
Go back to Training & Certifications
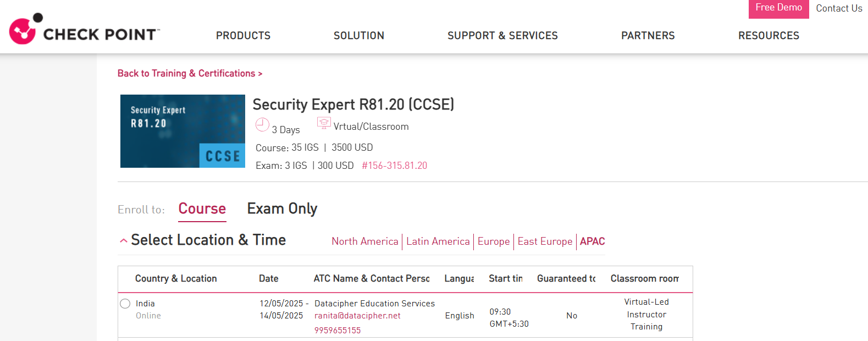coord(190,74)
